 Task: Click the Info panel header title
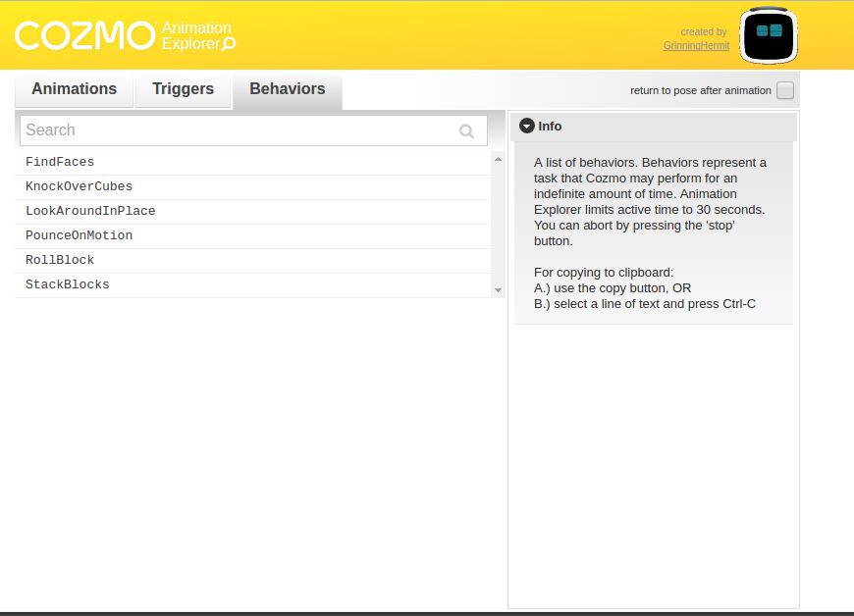tap(550, 126)
